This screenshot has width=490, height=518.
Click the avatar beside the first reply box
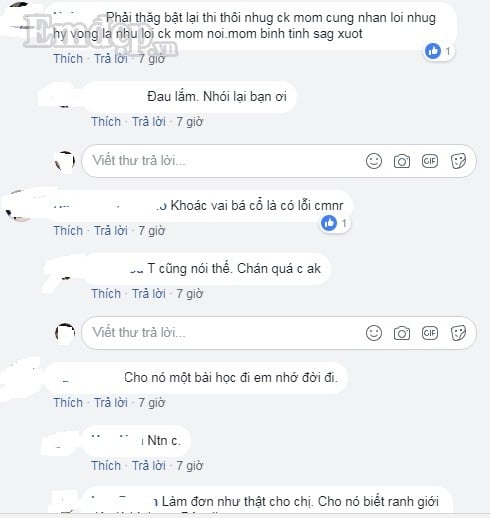[65, 162]
